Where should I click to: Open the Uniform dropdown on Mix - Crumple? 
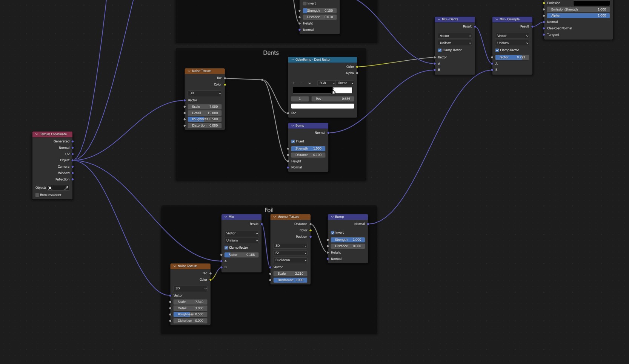click(x=512, y=43)
